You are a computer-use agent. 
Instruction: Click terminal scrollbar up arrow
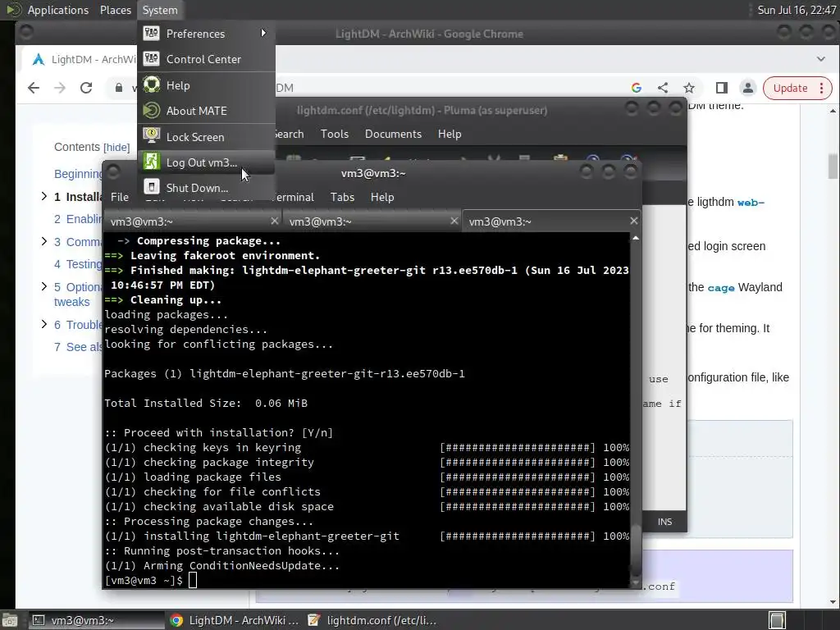pos(636,238)
